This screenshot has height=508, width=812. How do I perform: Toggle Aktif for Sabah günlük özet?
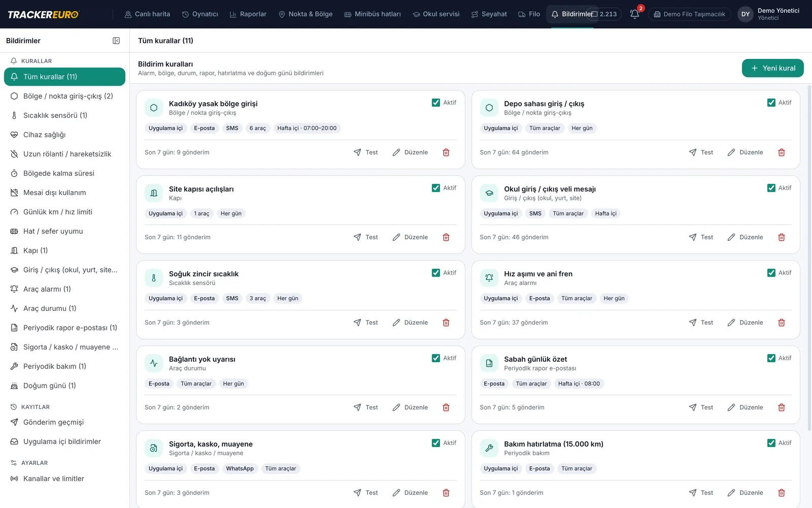pos(771,358)
